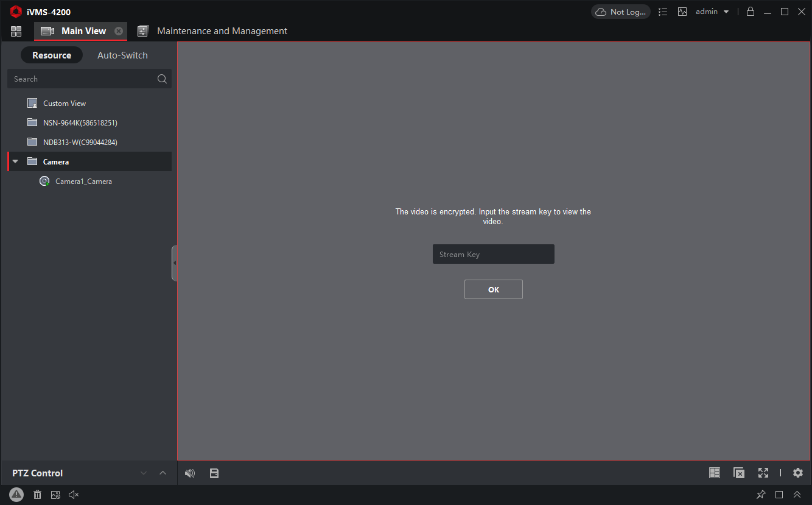Open Maintenance and Management tab
The width and height of the screenshot is (812, 505).
coord(222,31)
